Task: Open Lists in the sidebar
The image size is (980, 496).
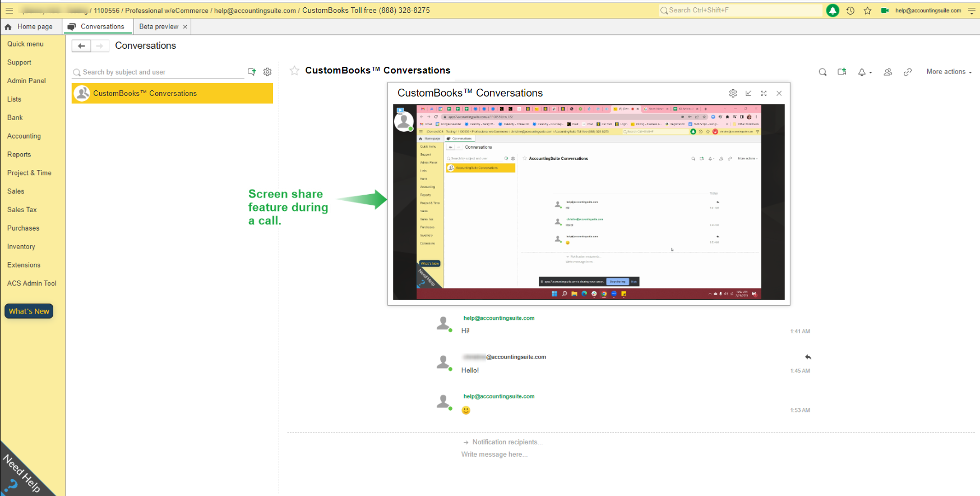Action: [x=14, y=99]
